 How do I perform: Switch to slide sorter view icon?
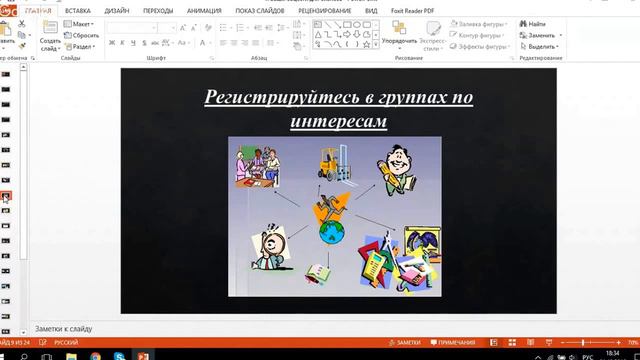[x=512, y=342]
